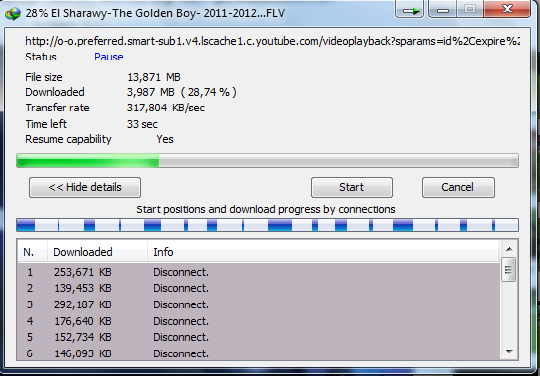Click the scroll down arrow in connections list

(x=509, y=352)
